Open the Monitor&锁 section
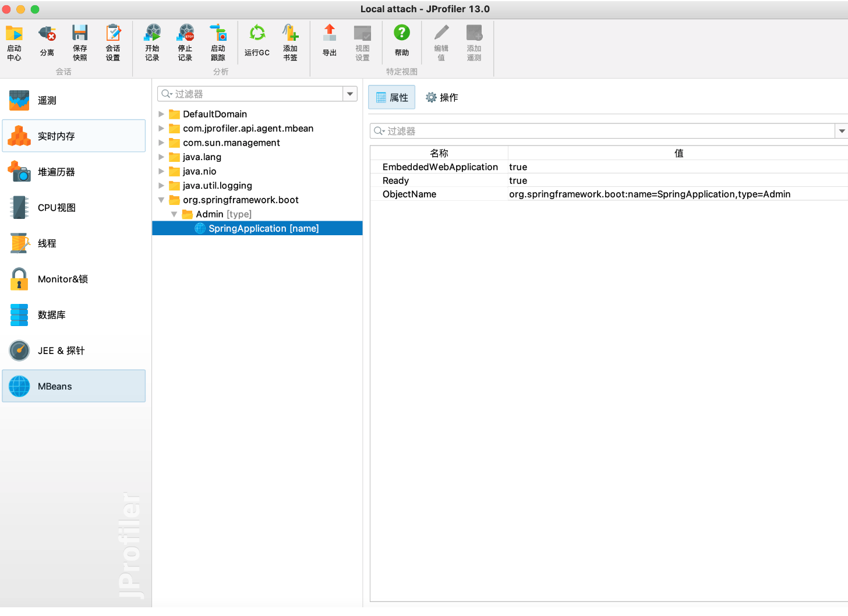Screen dimensions: 848x616 74,279
